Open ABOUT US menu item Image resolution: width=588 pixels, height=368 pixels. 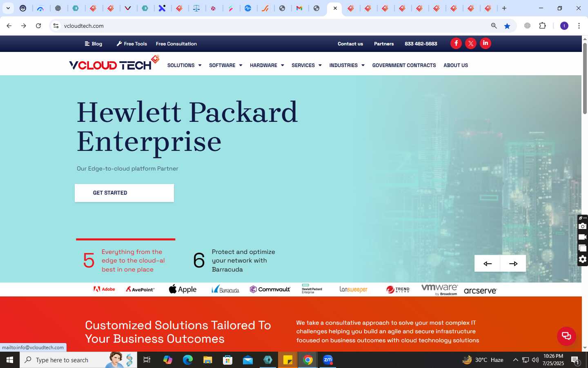click(x=456, y=65)
